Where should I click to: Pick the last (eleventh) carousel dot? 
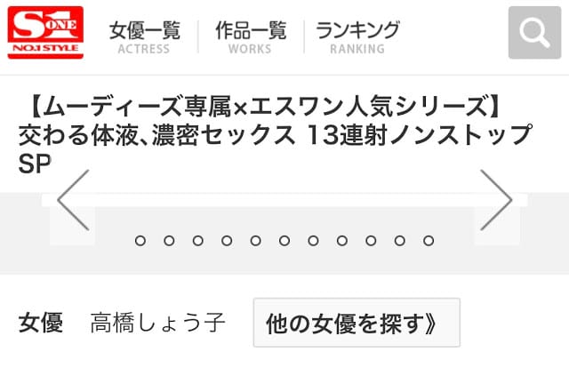(x=429, y=240)
